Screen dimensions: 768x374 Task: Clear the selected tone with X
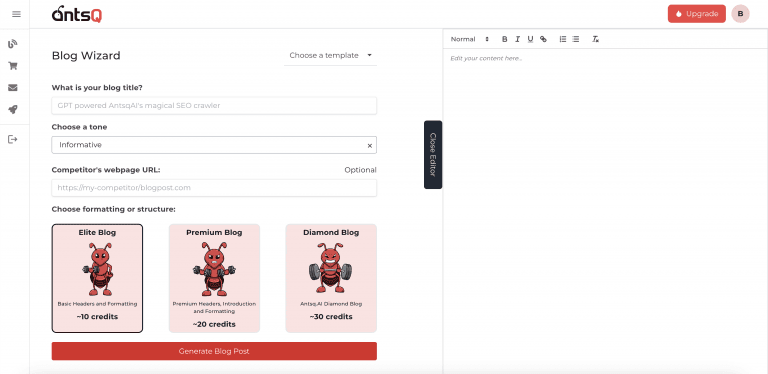[370, 145]
